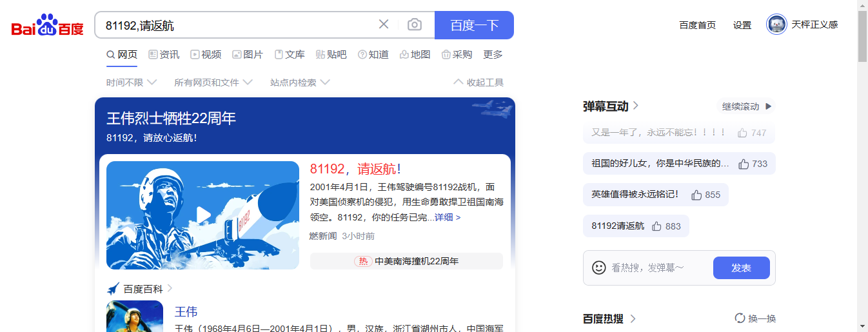Image resolution: width=868 pixels, height=332 pixels.
Task: Click the 祖国的好儿女 comment text
Action: tap(660, 164)
